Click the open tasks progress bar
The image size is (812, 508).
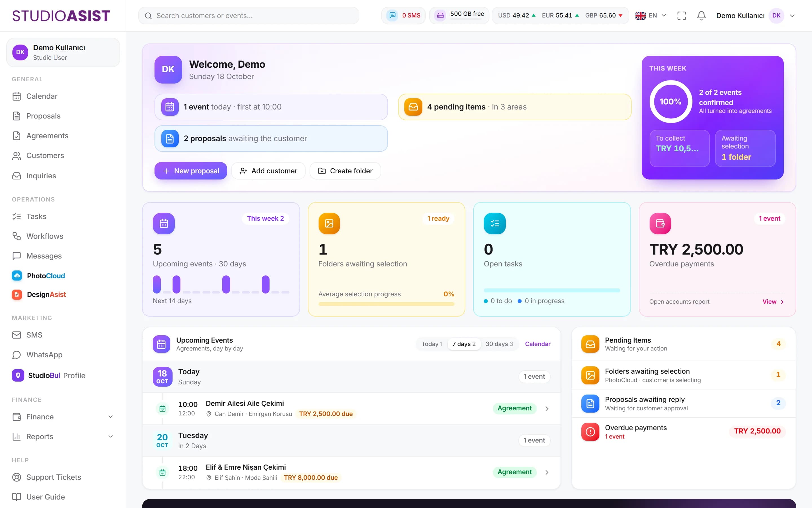(x=551, y=290)
